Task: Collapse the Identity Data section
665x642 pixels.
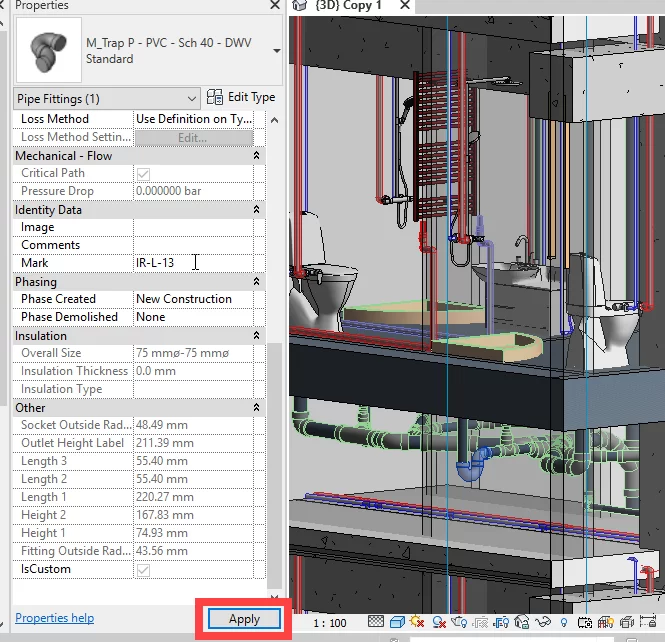Action: (x=257, y=210)
